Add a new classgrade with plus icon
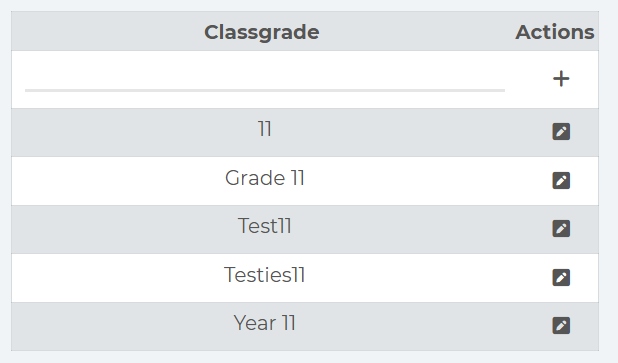This screenshot has width=618, height=363. click(561, 78)
